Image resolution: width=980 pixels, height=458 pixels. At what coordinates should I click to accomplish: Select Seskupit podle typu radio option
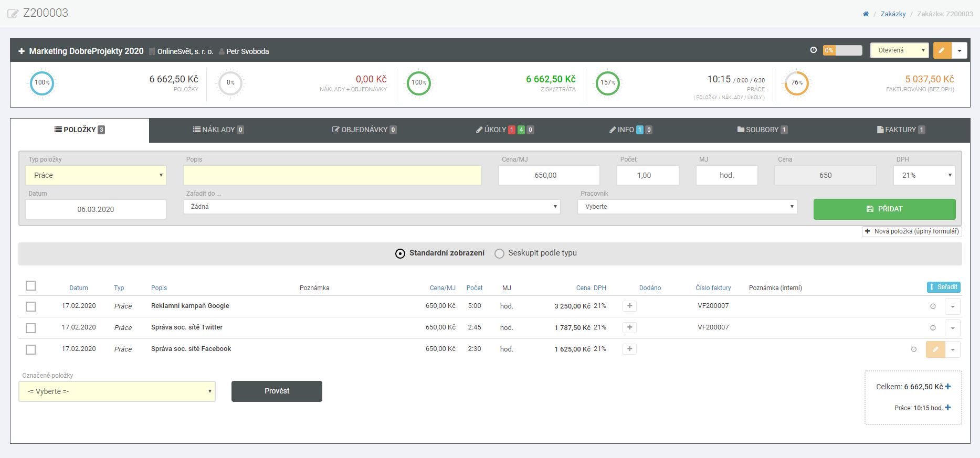[x=499, y=253]
